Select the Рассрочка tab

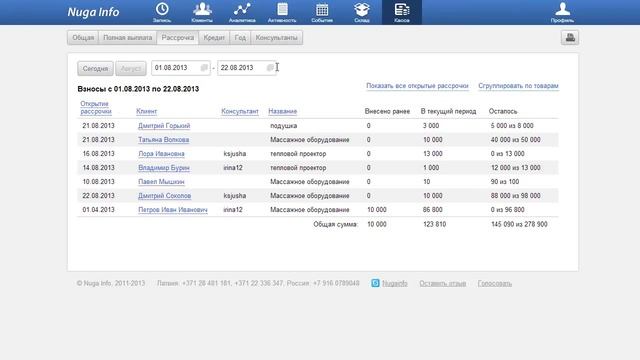point(178,38)
